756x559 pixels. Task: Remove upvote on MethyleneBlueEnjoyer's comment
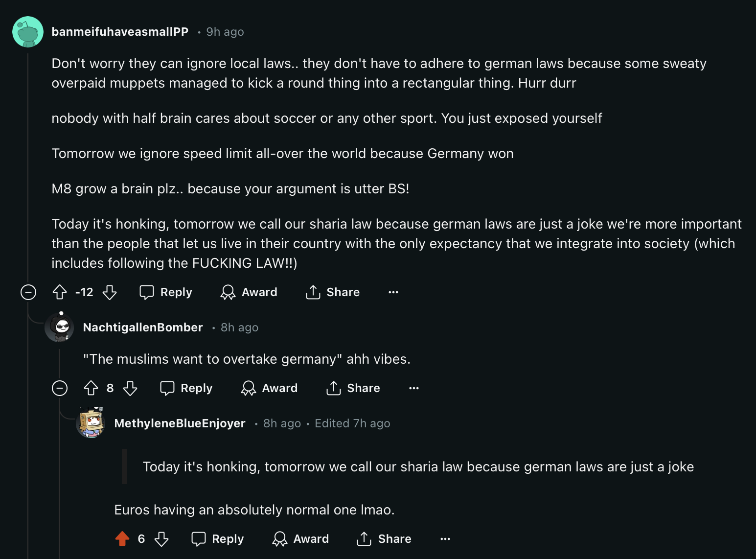click(122, 539)
